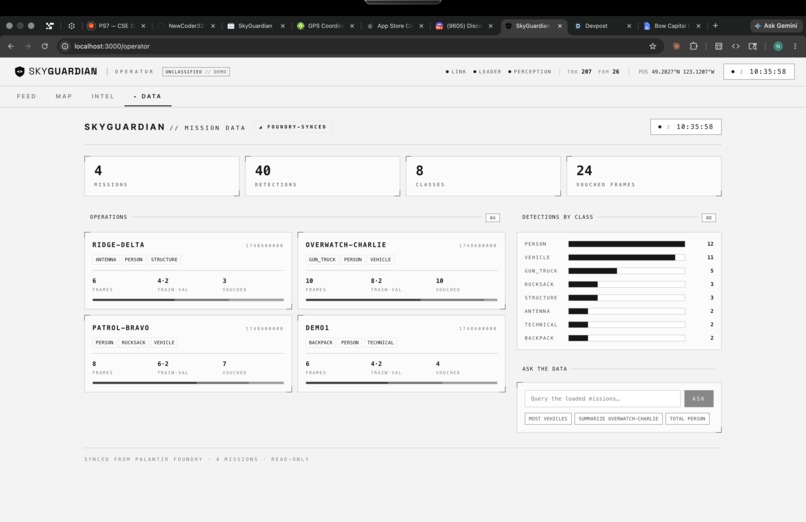The image size is (806, 522).
Task: Click the BACKPACK tag in DEMO1
Action: 321,342
